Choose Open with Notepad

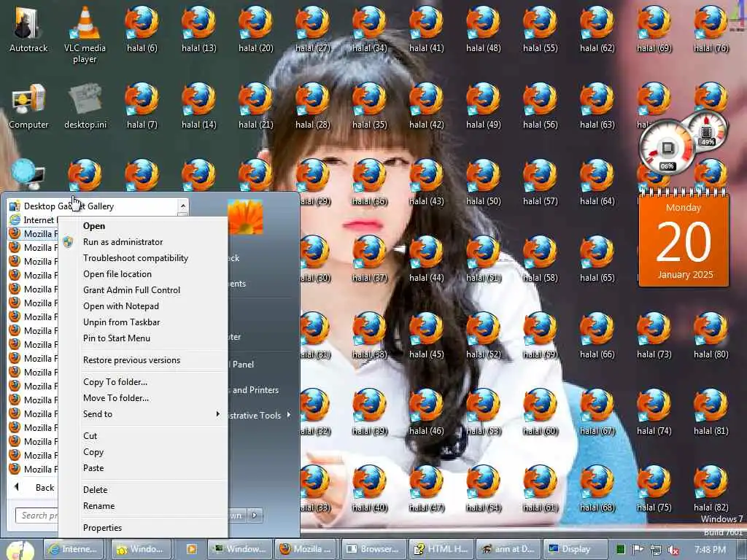point(121,306)
